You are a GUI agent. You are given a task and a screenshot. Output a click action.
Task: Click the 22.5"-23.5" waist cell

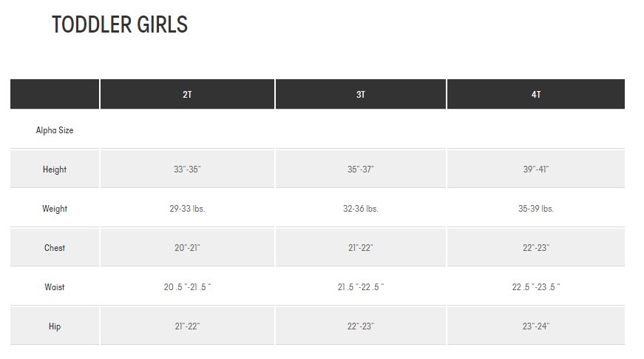(x=536, y=287)
